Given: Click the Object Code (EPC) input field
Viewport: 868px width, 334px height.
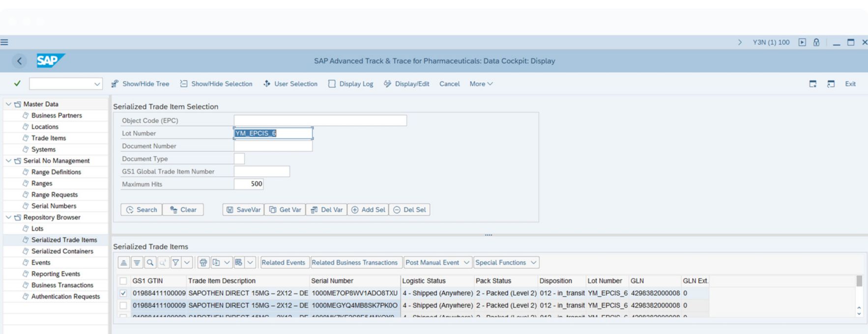Looking at the screenshot, I should click(320, 120).
